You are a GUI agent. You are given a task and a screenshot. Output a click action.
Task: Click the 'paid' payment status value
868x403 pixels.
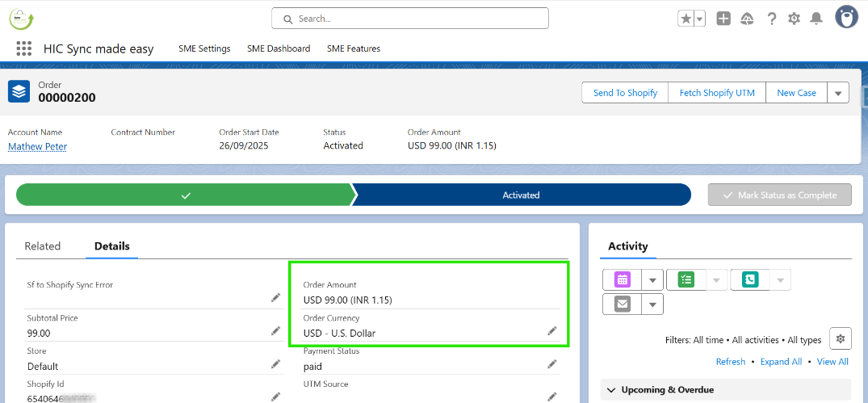point(312,367)
